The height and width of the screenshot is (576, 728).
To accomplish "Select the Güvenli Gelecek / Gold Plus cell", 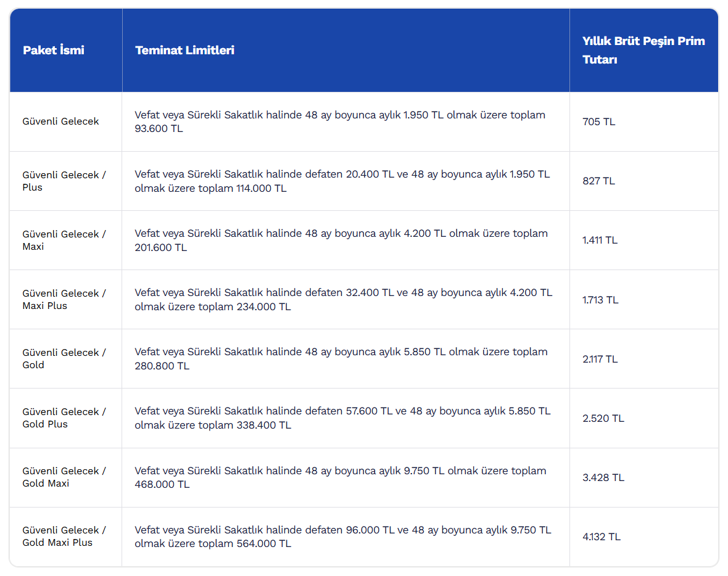I will 64,418.
